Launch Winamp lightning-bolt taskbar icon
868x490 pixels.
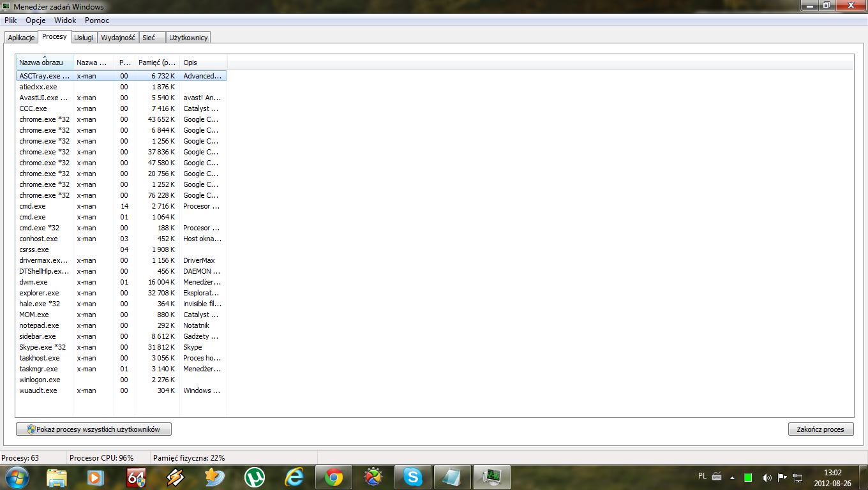click(176, 477)
